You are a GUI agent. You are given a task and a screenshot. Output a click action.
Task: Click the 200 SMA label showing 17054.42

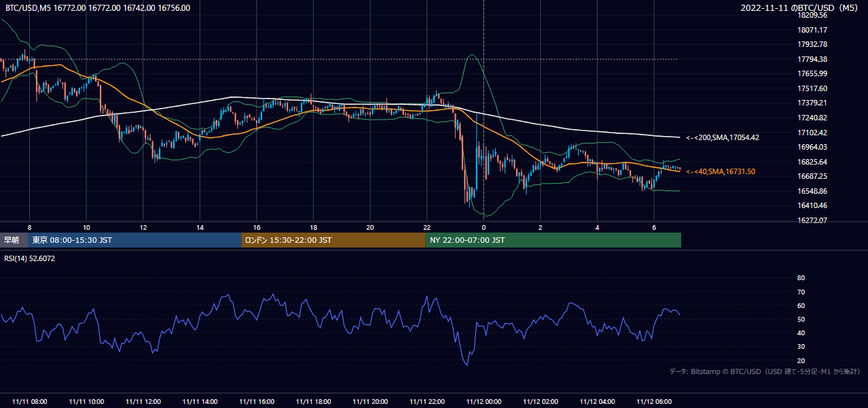click(722, 137)
